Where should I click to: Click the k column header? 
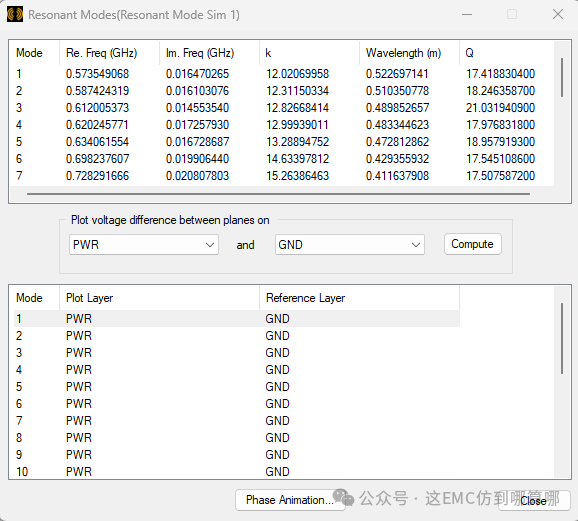pyautogui.click(x=309, y=53)
